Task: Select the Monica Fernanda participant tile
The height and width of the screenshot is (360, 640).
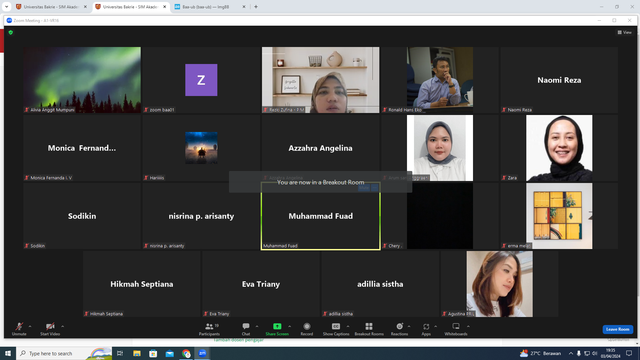Action: click(82, 148)
